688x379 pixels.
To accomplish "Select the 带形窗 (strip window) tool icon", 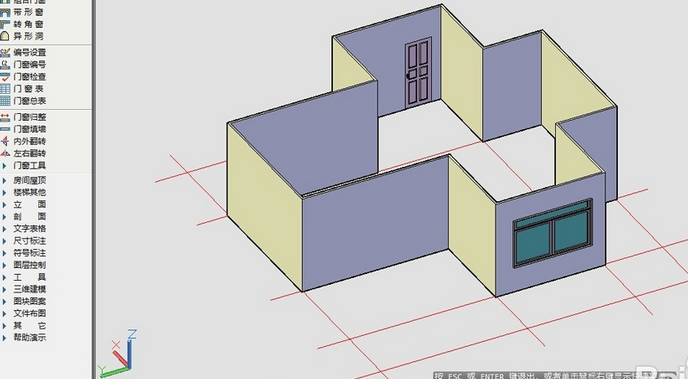I will point(5,12).
